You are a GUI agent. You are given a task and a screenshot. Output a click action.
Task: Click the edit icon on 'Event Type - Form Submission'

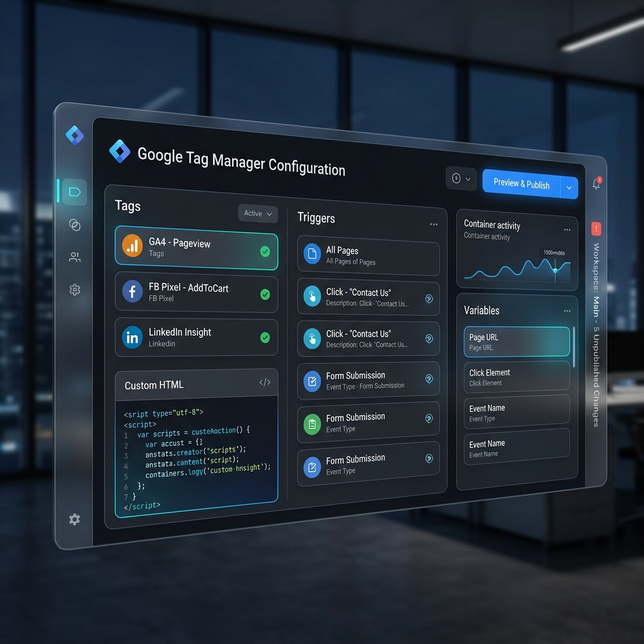pos(312,382)
